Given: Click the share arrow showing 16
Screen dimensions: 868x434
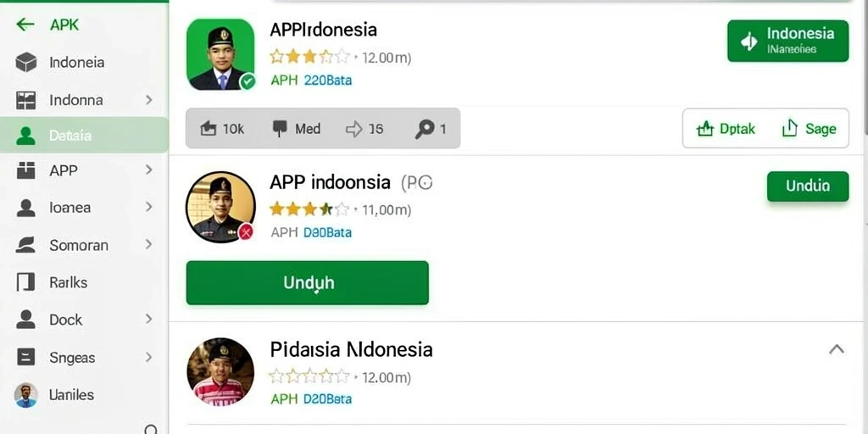Looking at the screenshot, I should click(353, 130).
